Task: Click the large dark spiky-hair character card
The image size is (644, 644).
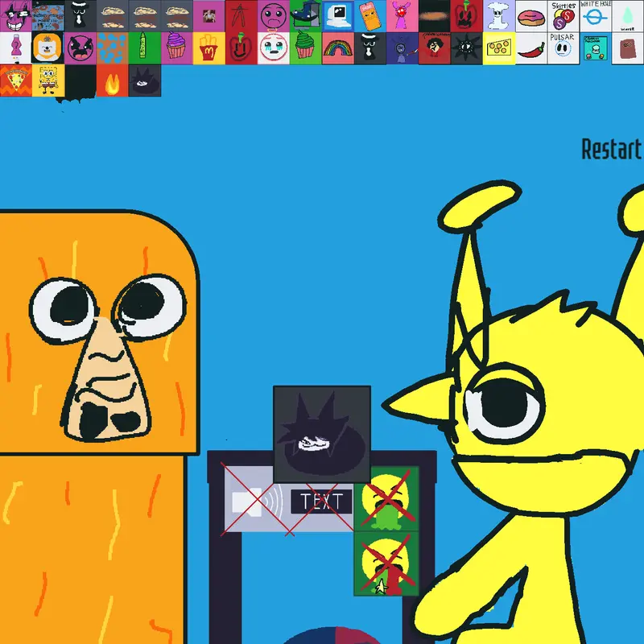Action: (x=322, y=434)
